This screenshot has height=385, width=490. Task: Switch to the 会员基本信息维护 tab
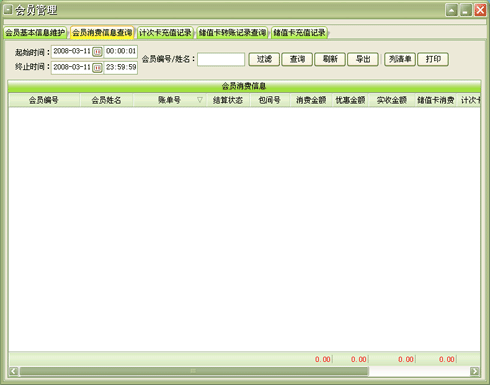[x=35, y=33]
